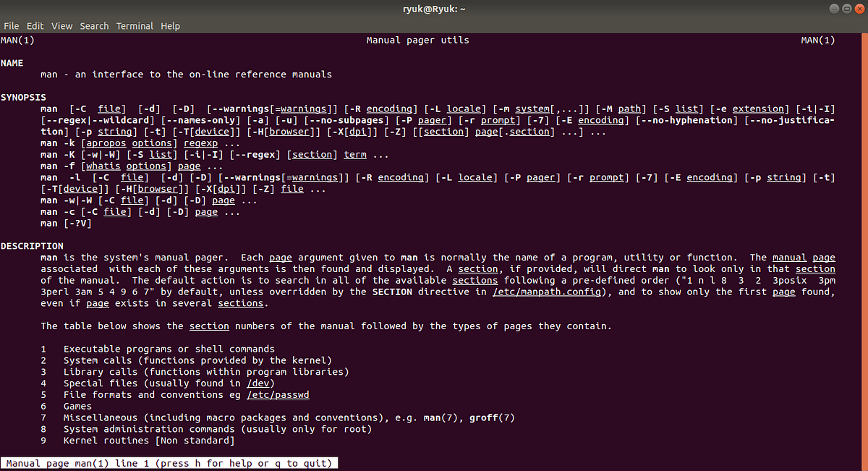Open the Search menu

pyautogui.click(x=94, y=25)
